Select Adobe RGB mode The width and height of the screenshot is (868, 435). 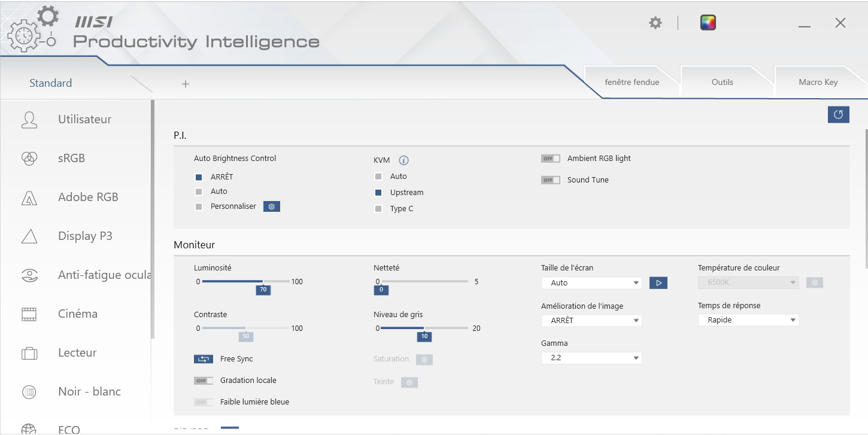[x=88, y=197]
